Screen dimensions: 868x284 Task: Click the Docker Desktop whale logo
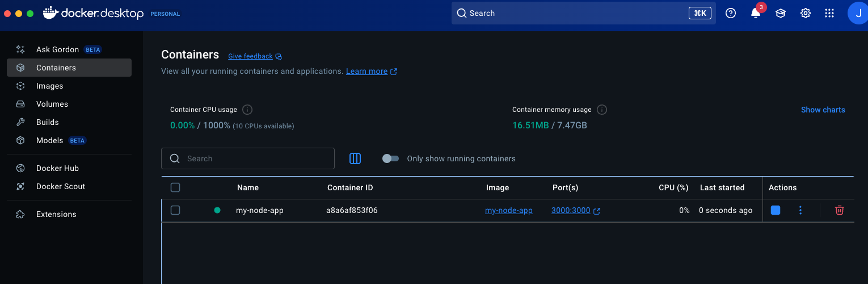[51, 12]
